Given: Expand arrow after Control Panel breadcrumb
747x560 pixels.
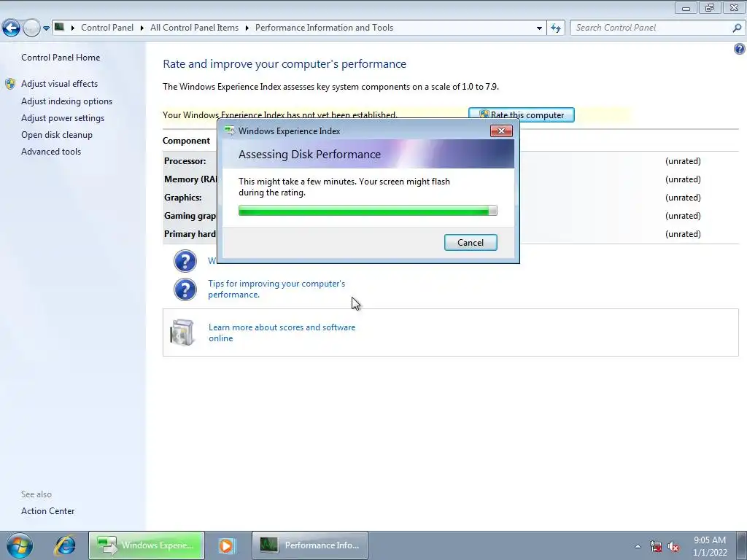Looking at the screenshot, I should tap(142, 28).
